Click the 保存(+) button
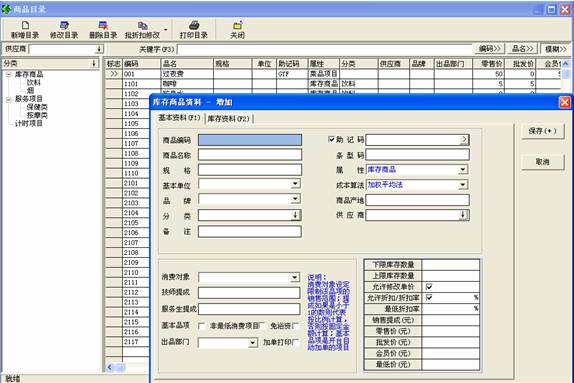The width and height of the screenshot is (574, 383). pyautogui.click(x=543, y=131)
